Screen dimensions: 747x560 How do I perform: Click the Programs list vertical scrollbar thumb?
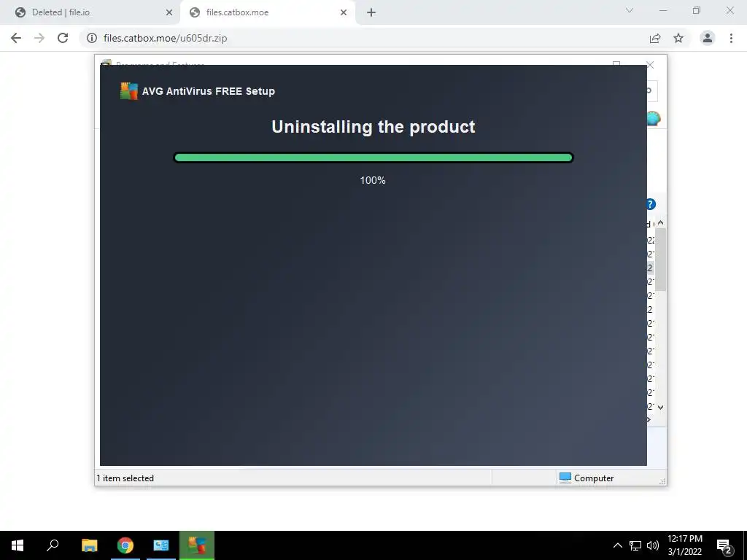660,260
